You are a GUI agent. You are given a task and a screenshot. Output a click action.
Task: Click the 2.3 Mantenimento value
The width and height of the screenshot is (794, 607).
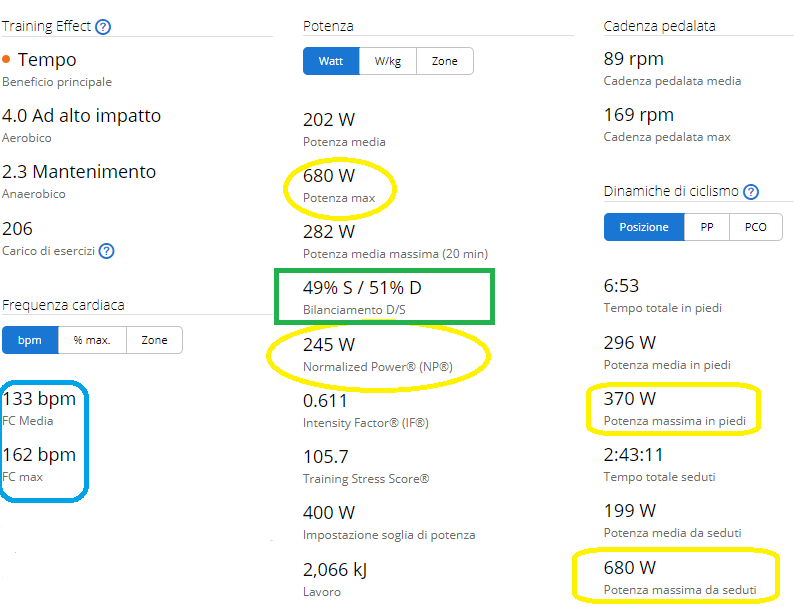(79, 172)
